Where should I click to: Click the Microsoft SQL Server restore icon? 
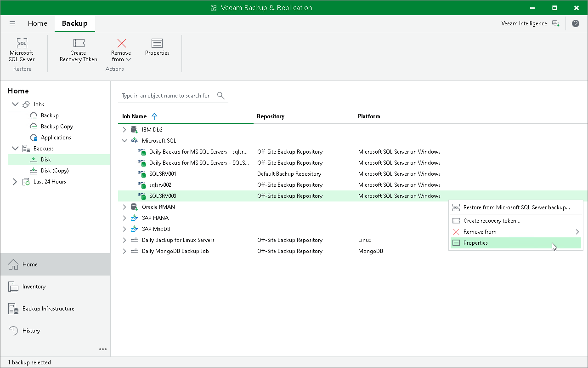point(22,43)
